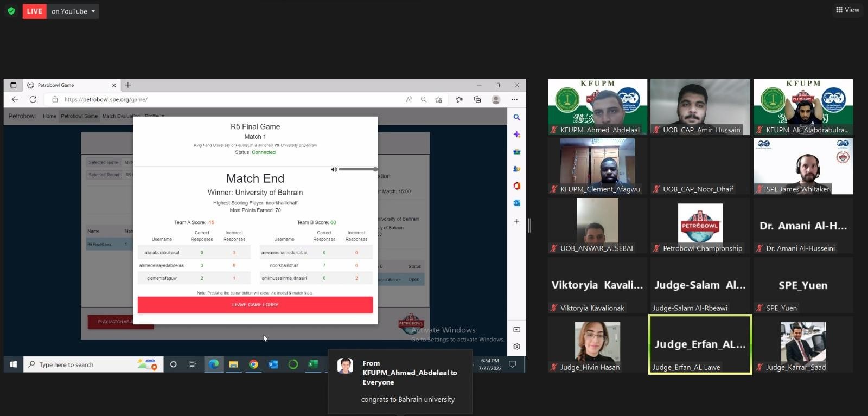Open the Petrobowl Game nav item
This screenshot has width=868, height=416.
(79, 116)
